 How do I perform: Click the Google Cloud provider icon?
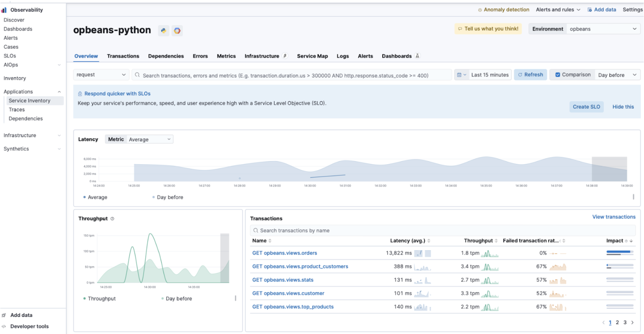(x=177, y=31)
